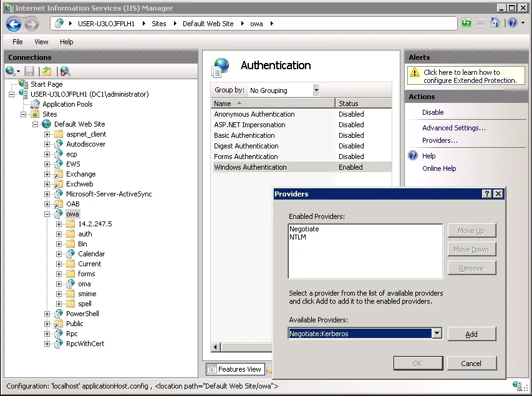The width and height of the screenshot is (532, 396).
Task: Select the Forms Authentication row
Action: click(x=301, y=157)
